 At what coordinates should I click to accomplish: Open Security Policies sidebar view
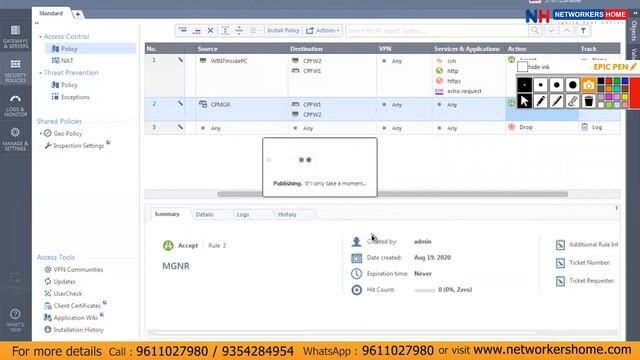point(16,71)
